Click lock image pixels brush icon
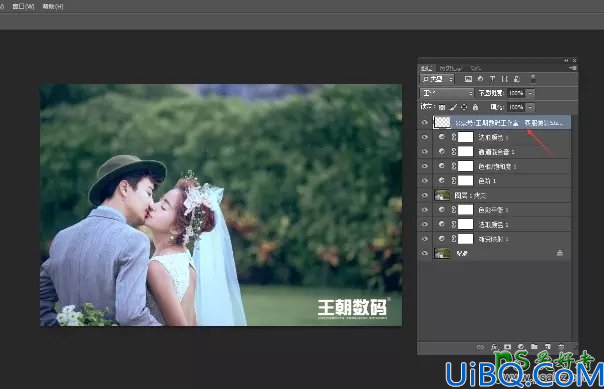This screenshot has height=389, width=605. pyautogui.click(x=453, y=107)
